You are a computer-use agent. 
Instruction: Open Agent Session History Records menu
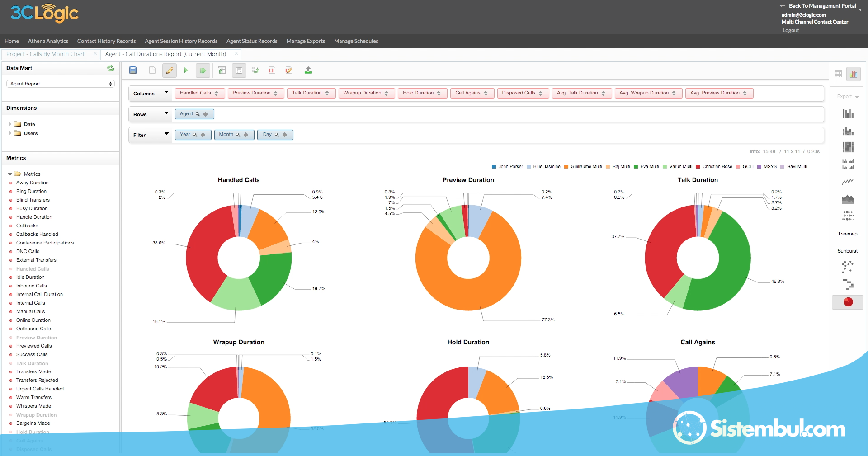click(181, 41)
